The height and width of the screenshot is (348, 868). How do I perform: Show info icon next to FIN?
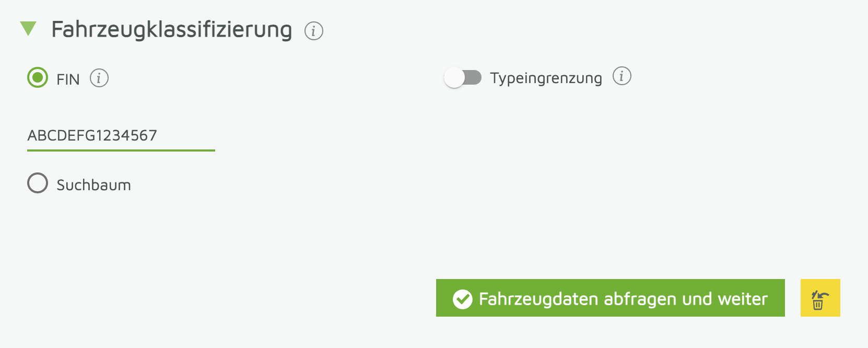pyautogui.click(x=99, y=78)
